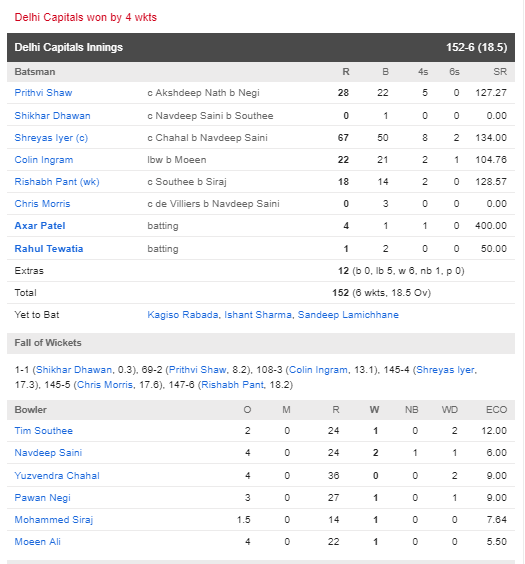Open Prithvi Shaw batsman profile link
Viewport: 525px width, 564px height.
click(x=43, y=93)
